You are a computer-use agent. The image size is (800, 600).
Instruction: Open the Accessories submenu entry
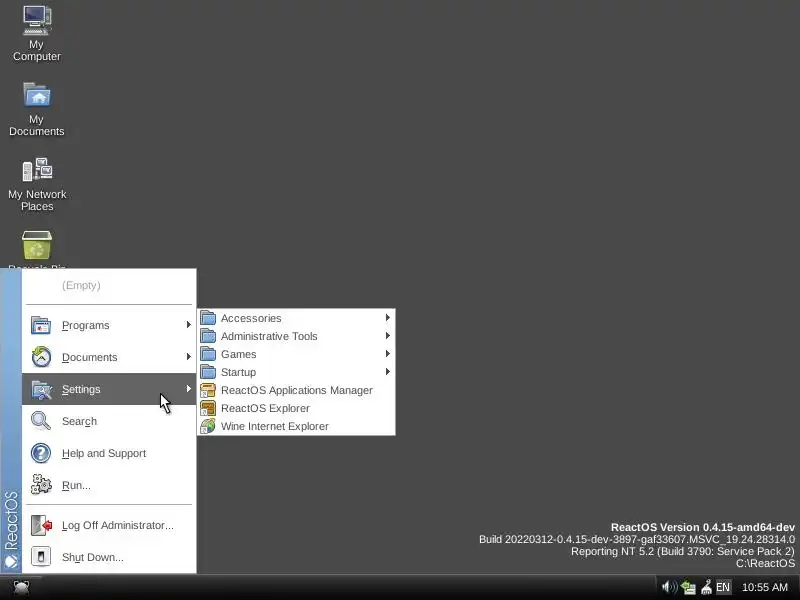pos(296,318)
